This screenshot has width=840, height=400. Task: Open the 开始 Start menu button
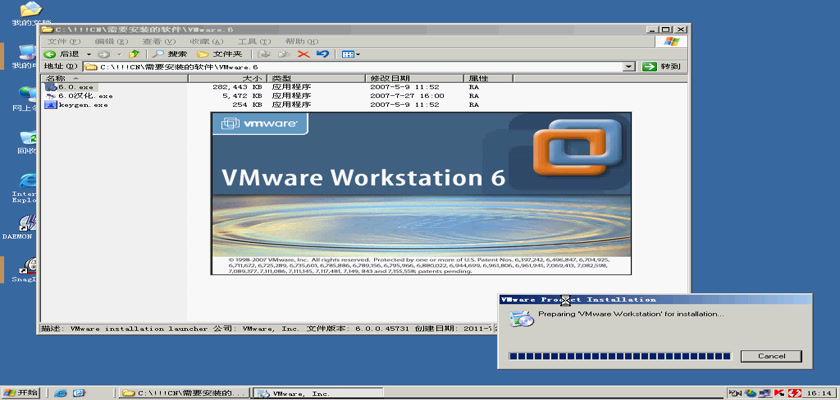[21, 393]
